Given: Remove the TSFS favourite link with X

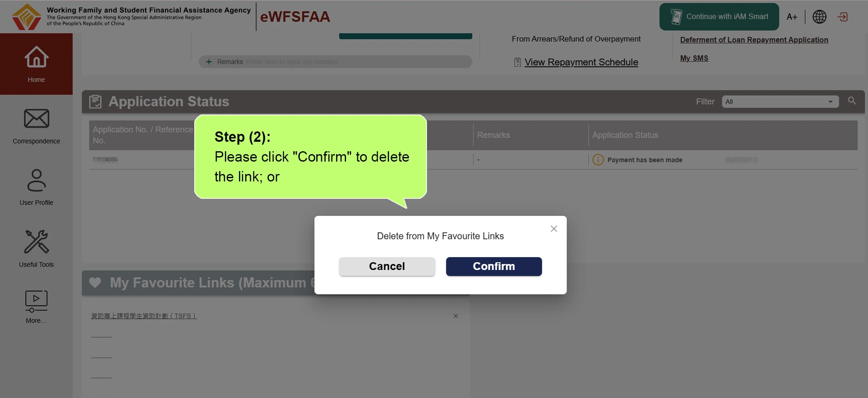Looking at the screenshot, I should 455,316.
